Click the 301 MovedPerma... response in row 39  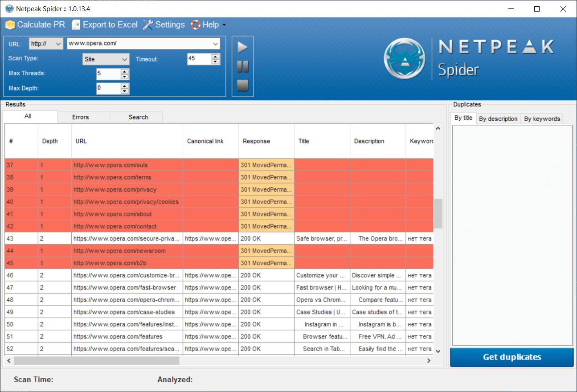(266, 189)
